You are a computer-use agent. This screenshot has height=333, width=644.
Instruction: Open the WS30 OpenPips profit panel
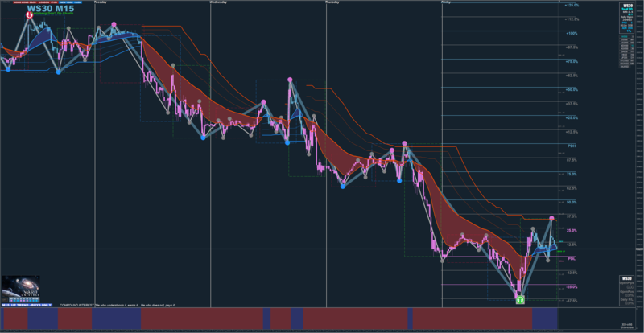coord(627,290)
